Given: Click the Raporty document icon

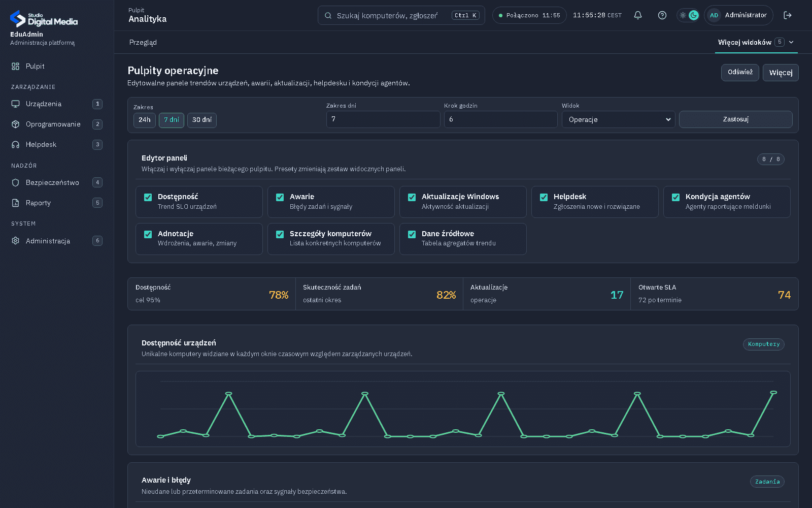Looking at the screenshot, I should coord(16,203).
